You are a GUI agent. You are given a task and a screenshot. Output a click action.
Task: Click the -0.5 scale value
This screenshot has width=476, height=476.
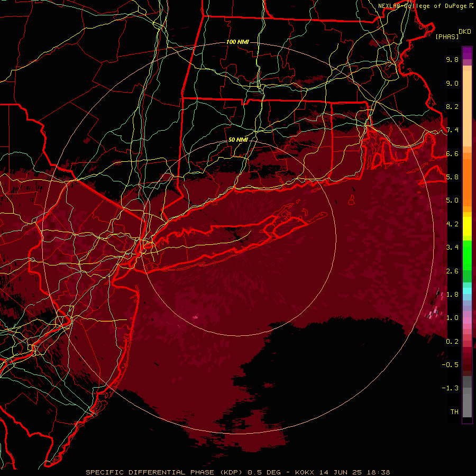pos(450,365)
